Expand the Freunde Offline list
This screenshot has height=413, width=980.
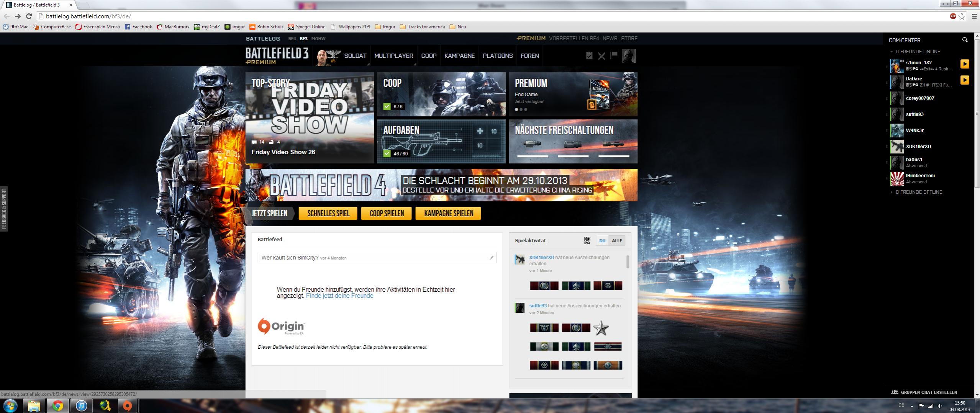point(892,192)
